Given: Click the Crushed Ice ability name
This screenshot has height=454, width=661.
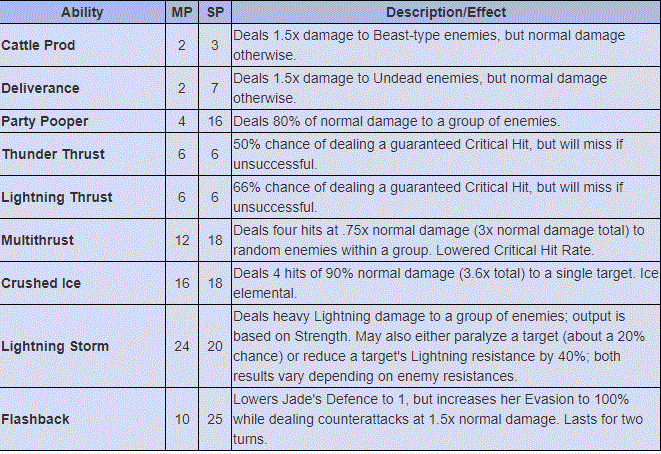Looking at the screenshot, I should pos(41,283).
